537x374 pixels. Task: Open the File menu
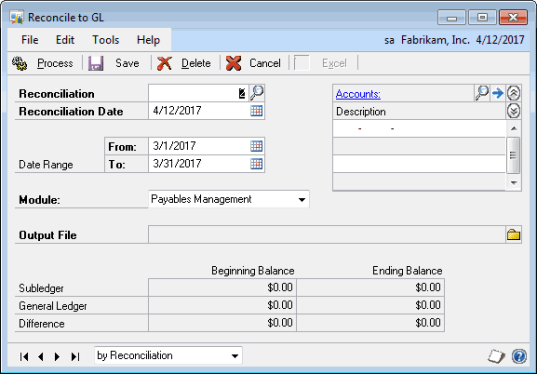[x=29, y=40]
